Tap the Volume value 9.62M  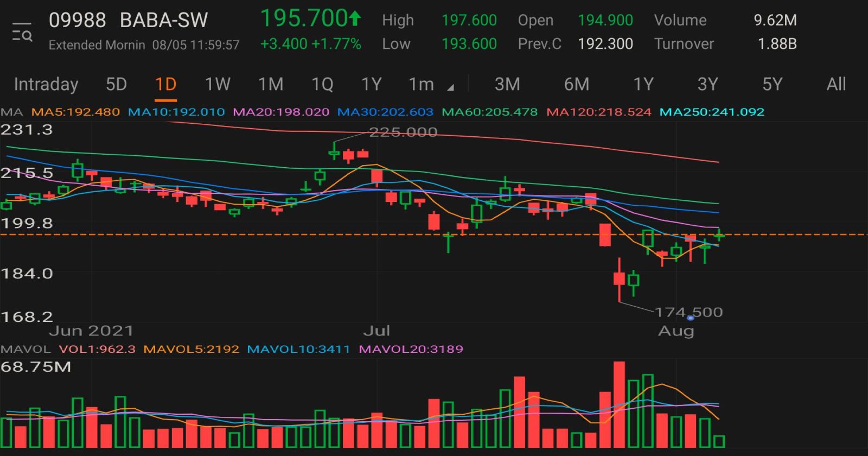click(775, 20)
